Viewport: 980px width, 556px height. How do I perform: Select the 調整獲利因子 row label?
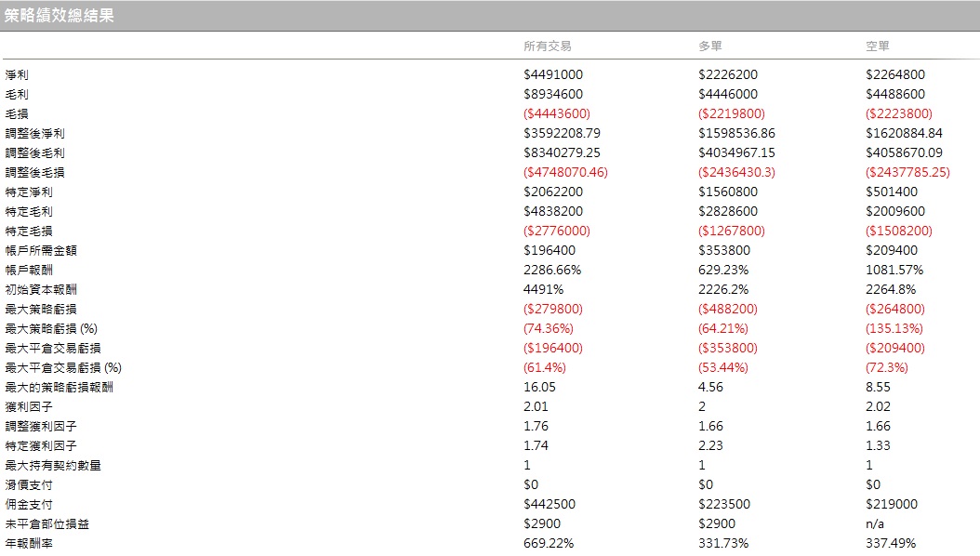pyautogui.click(x=41, y=427)
